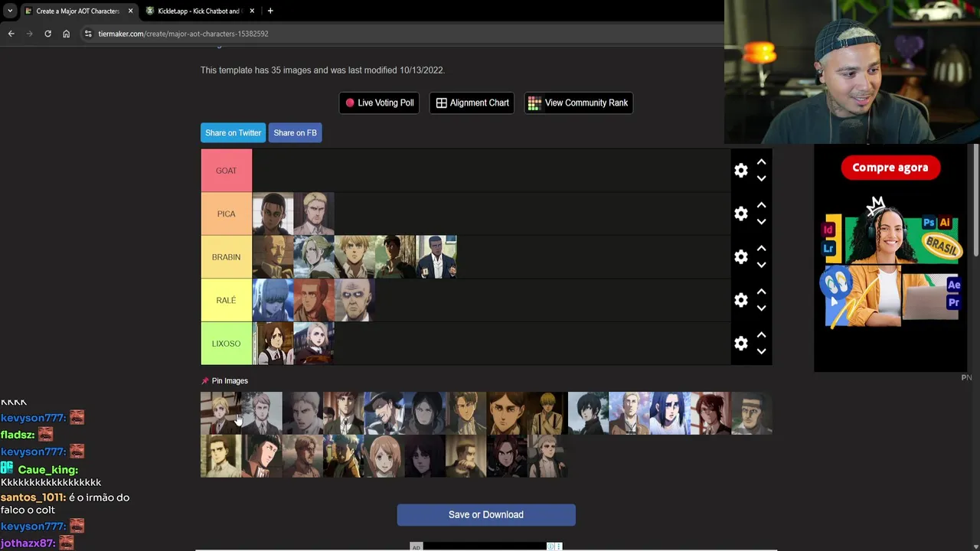Close the Create a Major AOT Characters tab
Screen dimensions: 980x551
130,11
